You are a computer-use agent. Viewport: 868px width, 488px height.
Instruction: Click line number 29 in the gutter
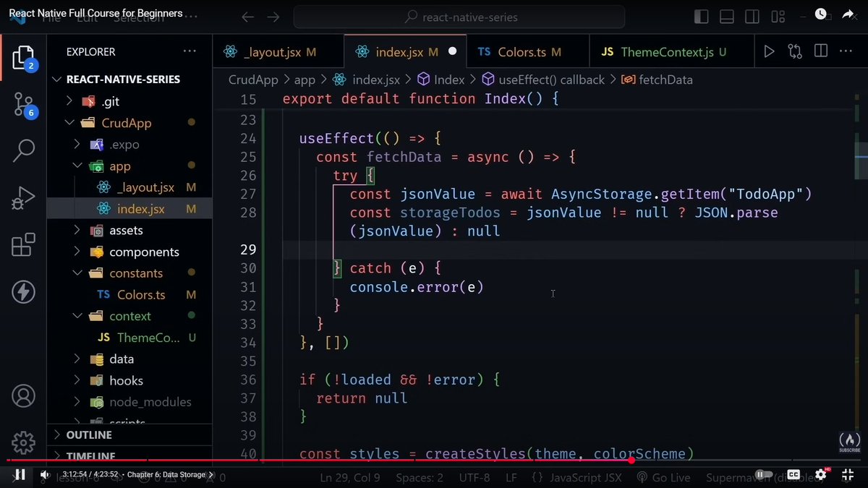point(248,249)
